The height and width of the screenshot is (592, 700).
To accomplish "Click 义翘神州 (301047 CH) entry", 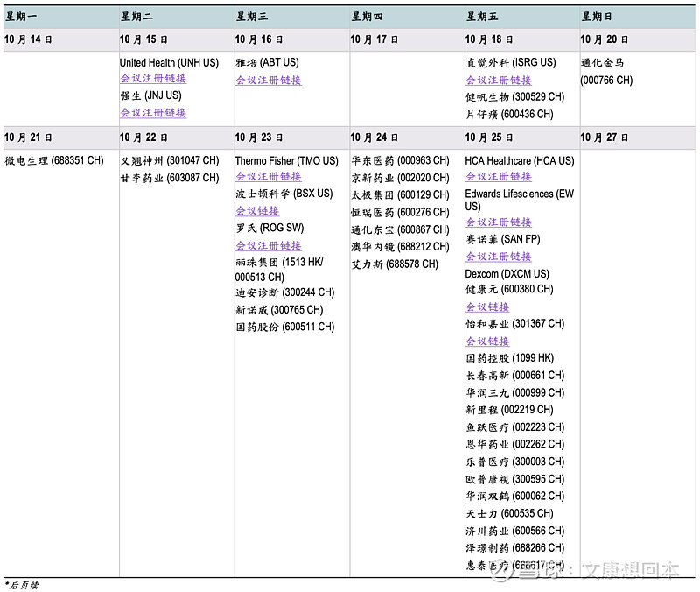I will 170,160.
